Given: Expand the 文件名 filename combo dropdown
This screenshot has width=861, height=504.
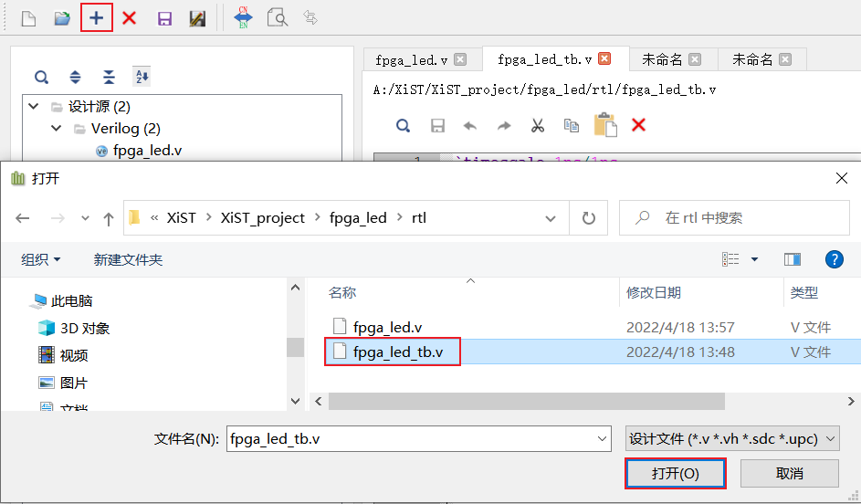Looking at the screenshot, I should click(x=602, y=438).
